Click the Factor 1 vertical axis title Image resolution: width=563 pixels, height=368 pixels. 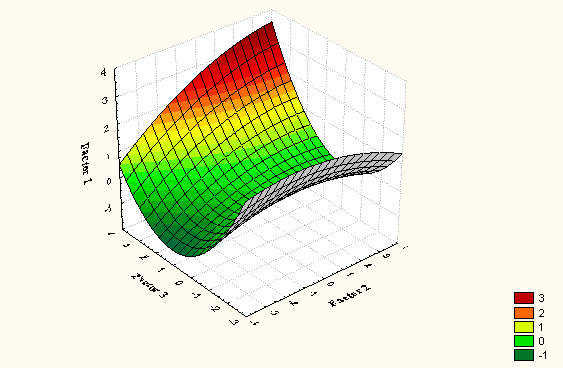coord(86,163)
